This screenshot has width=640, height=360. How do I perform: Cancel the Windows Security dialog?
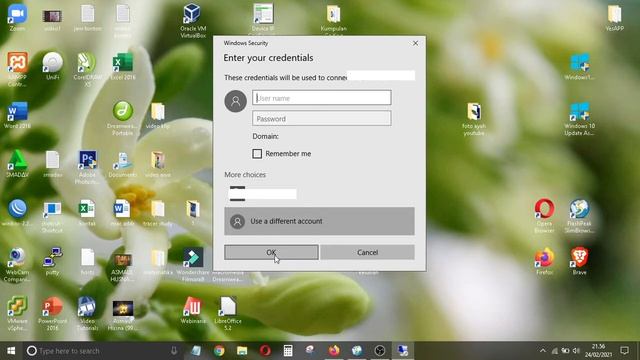367,252
